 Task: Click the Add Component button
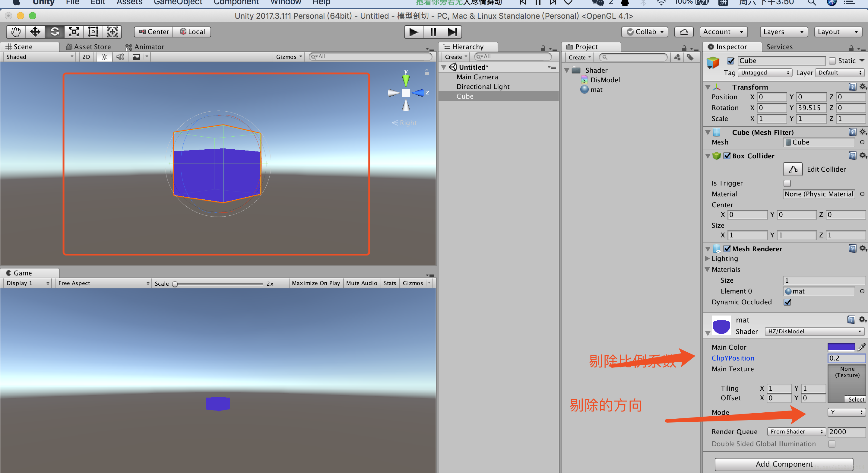point(784,464)
